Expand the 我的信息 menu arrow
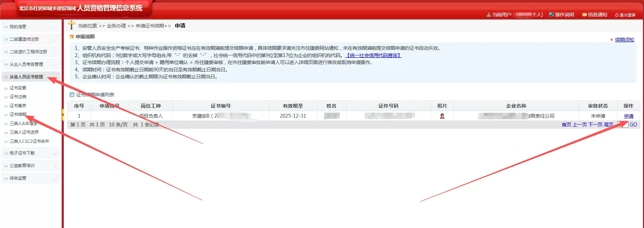The width and height of the screenshot is (644, 228). (55, 27)
